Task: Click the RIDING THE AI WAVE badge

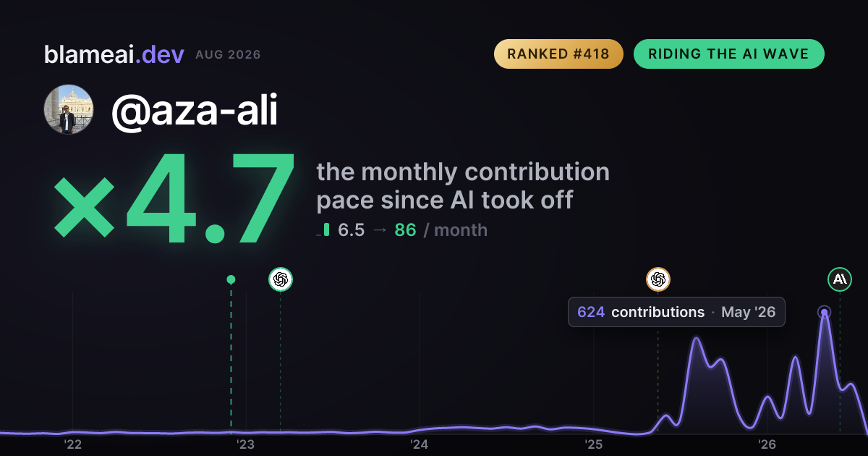Action: click(729, 54)
